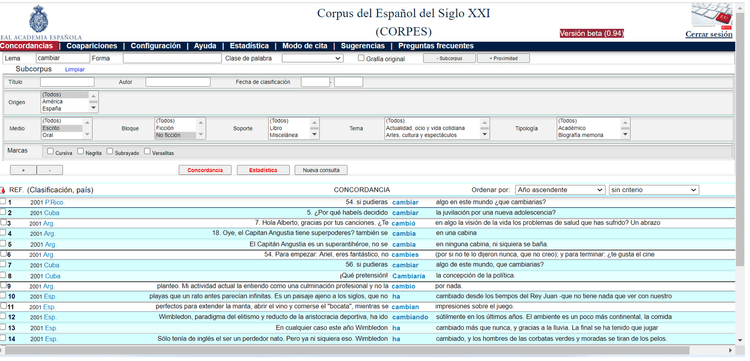Screen dimensions: 750x361
Task: Open the Coapariciones tab
Action: (91, 46)
